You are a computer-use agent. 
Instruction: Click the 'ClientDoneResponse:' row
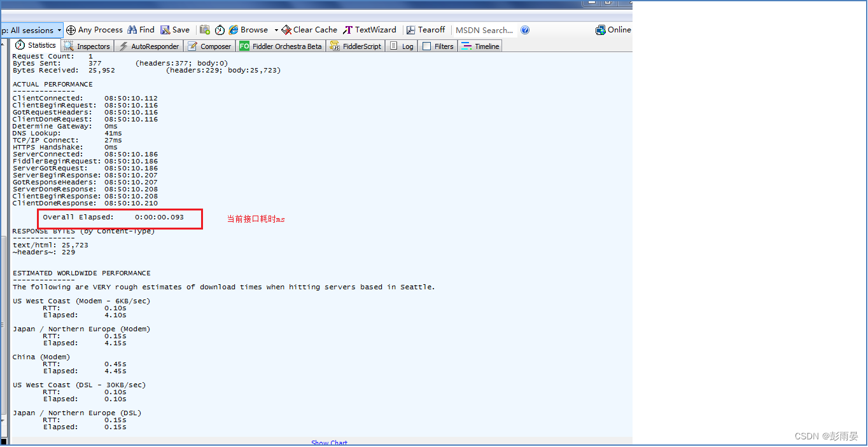click(85, 203)
